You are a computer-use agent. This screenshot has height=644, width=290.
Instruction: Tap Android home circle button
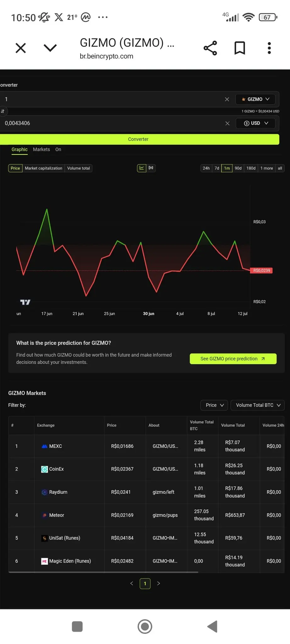coord(145,626)
